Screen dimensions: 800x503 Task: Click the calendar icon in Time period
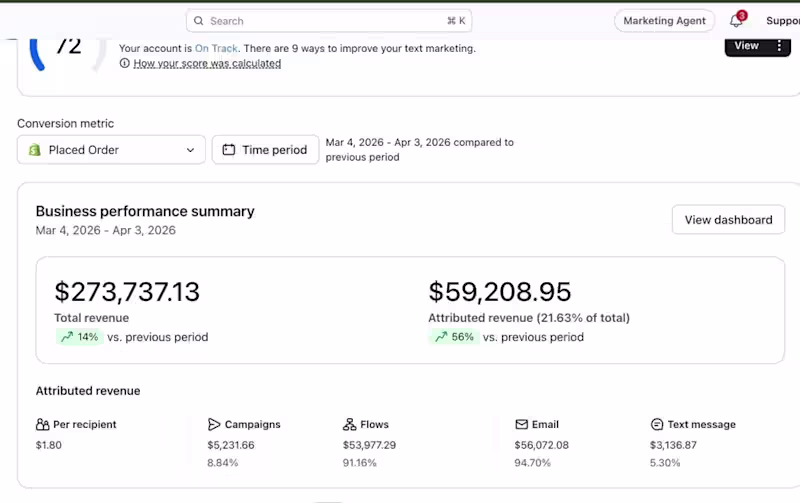229,149
